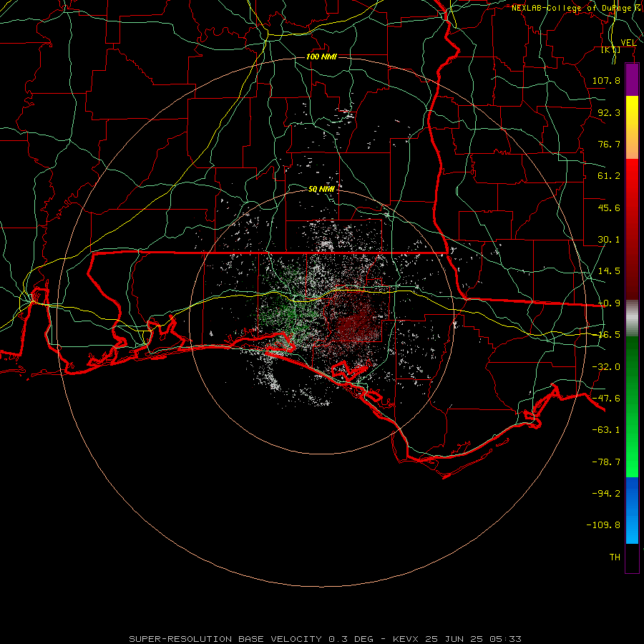Click the Super-Resolution Base Velocity caption line
Screen dimensions: 644x644
click(326, 639)
